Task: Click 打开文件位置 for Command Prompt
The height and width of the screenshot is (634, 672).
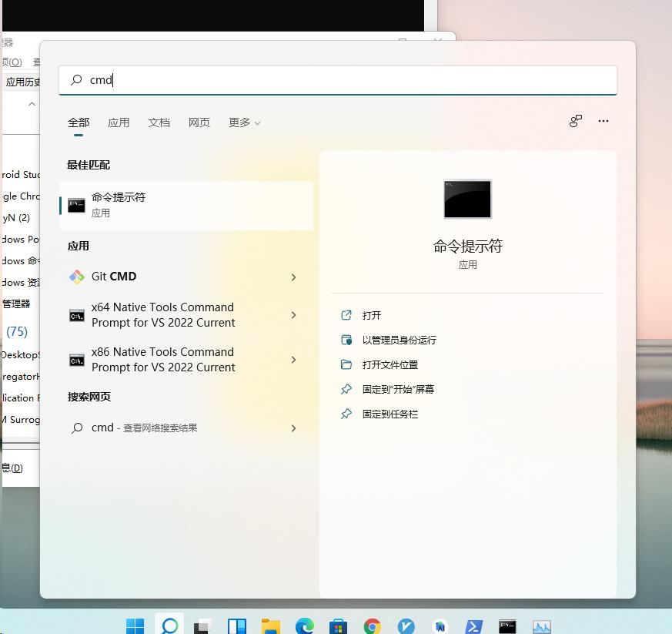Action: (392, 364)
